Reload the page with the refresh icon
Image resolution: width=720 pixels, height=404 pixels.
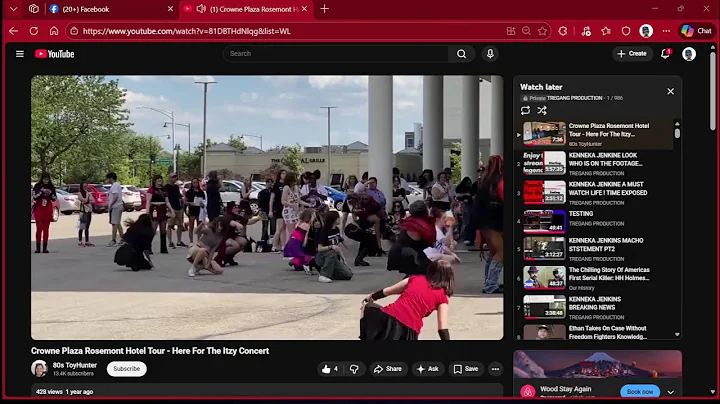(34, 31)
